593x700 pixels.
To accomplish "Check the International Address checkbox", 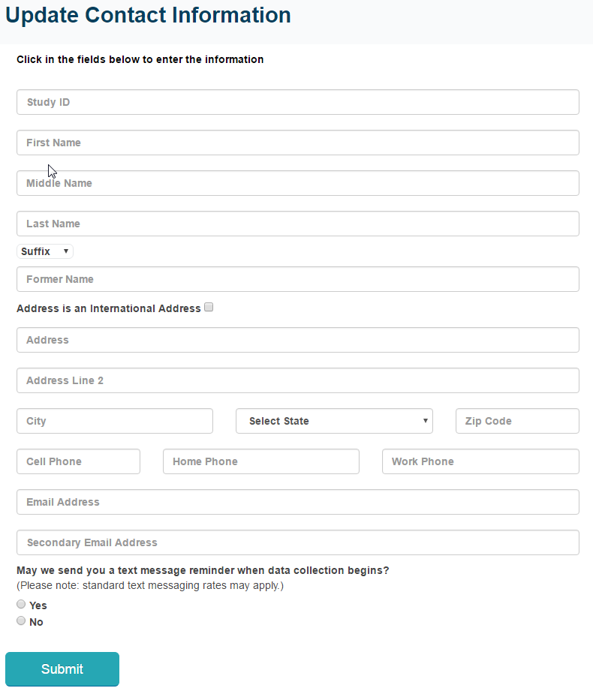I will click(209, 307).
